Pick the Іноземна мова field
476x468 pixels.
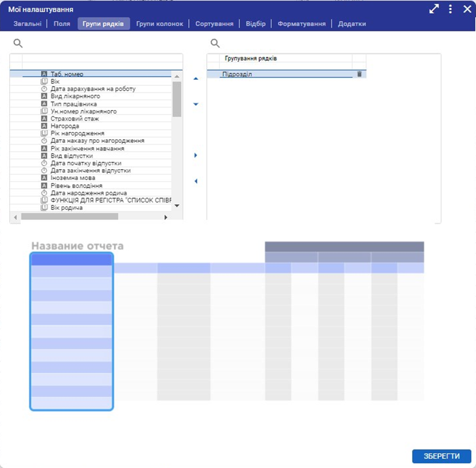point(73,178)
